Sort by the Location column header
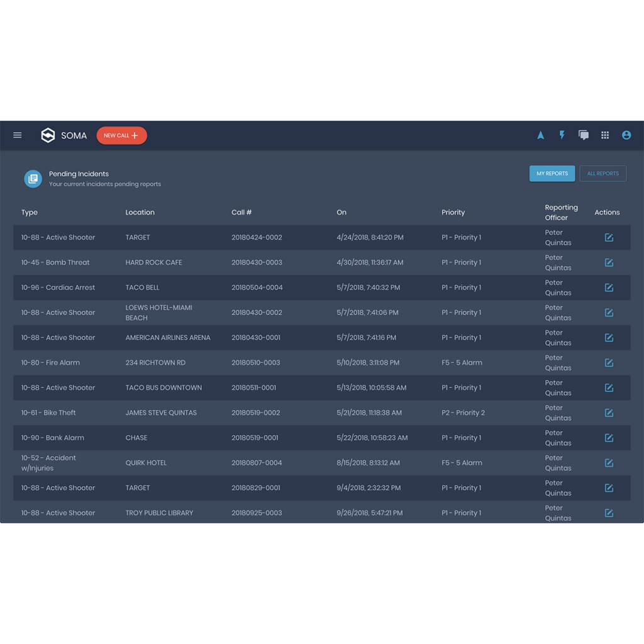This screenshot has height=644, width=644. (x=140, y=213)
